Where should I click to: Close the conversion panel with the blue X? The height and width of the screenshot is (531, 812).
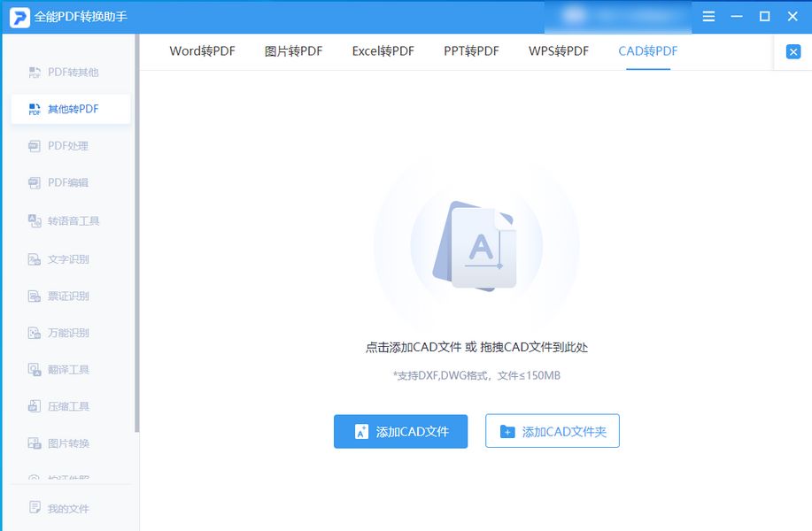click(x=793, y=51)
